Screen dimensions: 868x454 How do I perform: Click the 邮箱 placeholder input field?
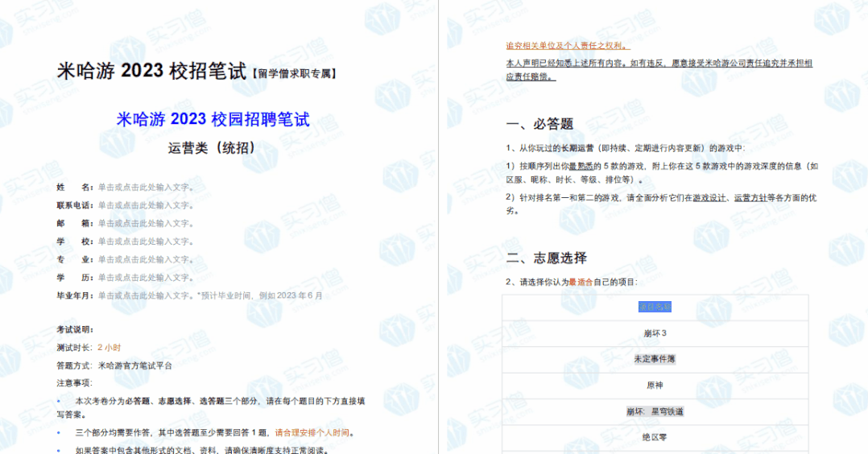point(147,223)
